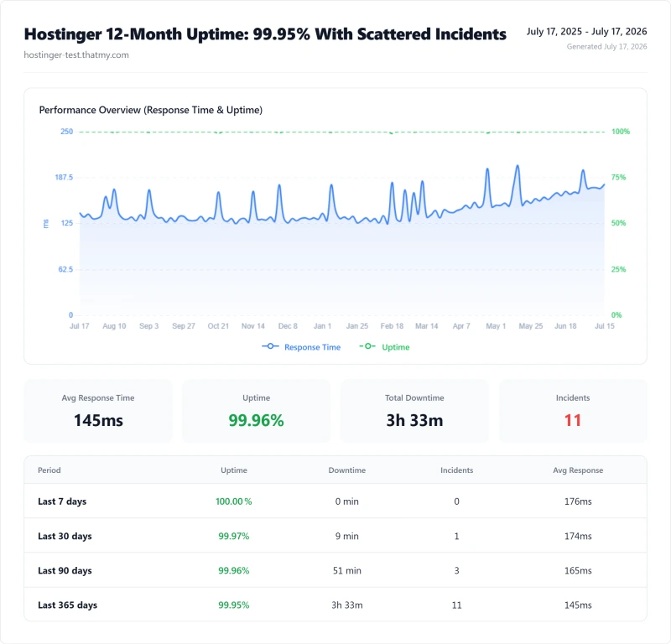The image size is (671, 644).
Task: Click the Feb 18 x-axis label
Action: [392, 326]
